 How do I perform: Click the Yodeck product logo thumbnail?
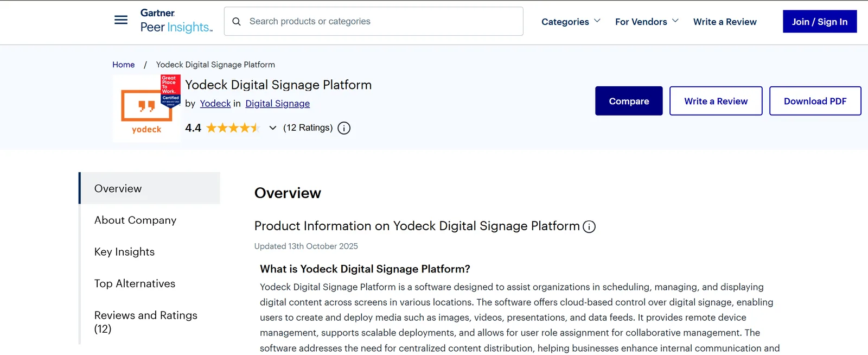click(146, 109)
